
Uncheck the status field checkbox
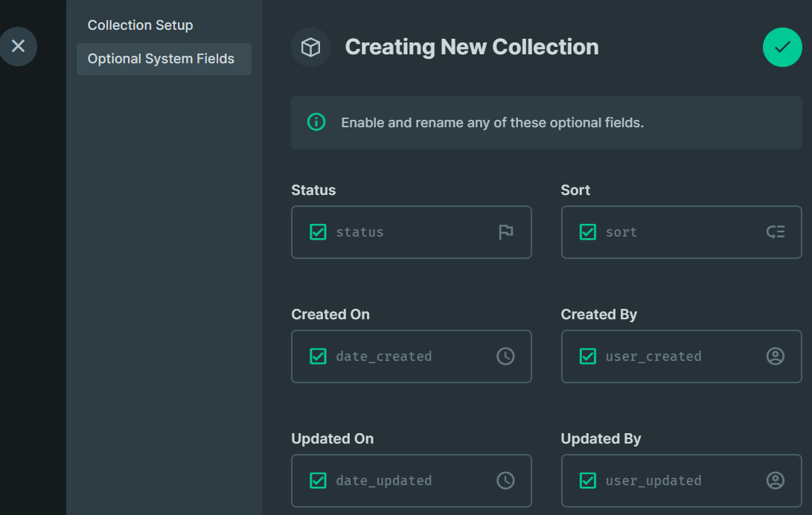pos(318,232)
